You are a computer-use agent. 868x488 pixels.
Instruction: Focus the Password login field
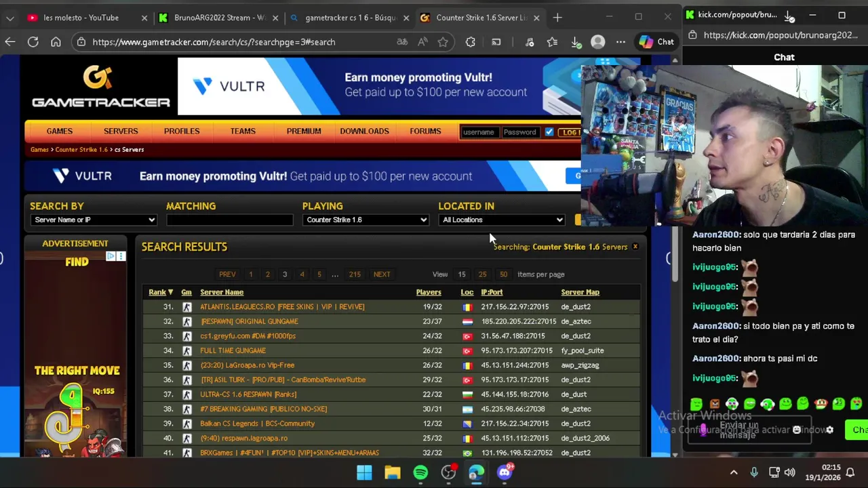pos(520,132)
